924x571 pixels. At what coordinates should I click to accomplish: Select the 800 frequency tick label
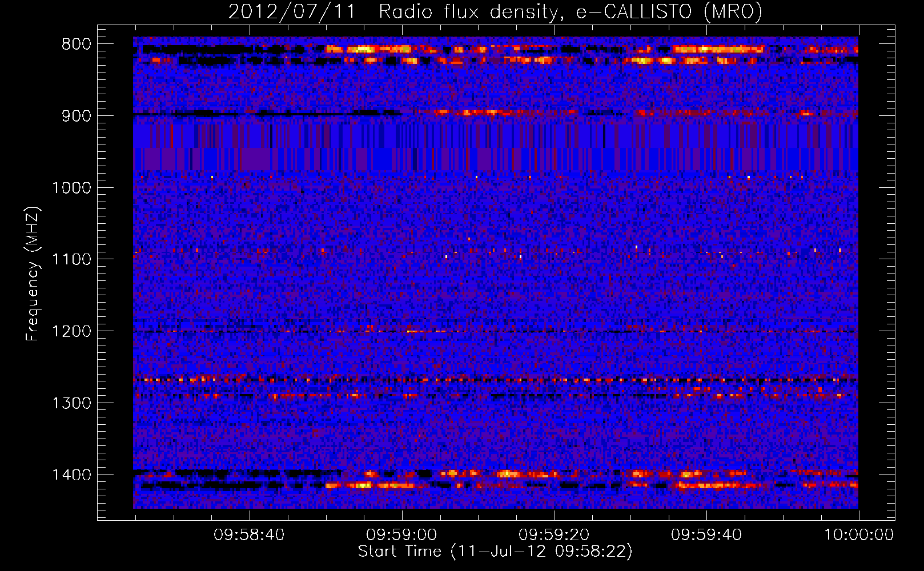pyautogui.click(x=77, y=45)
